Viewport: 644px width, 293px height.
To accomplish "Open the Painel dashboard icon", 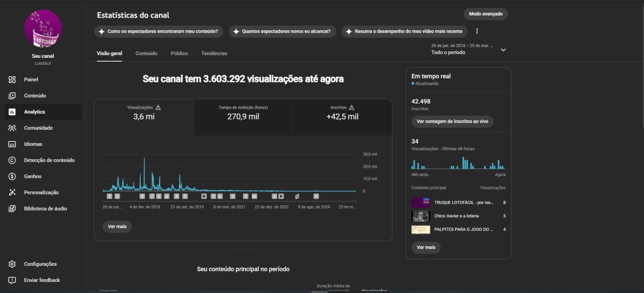I will (12, 79).
